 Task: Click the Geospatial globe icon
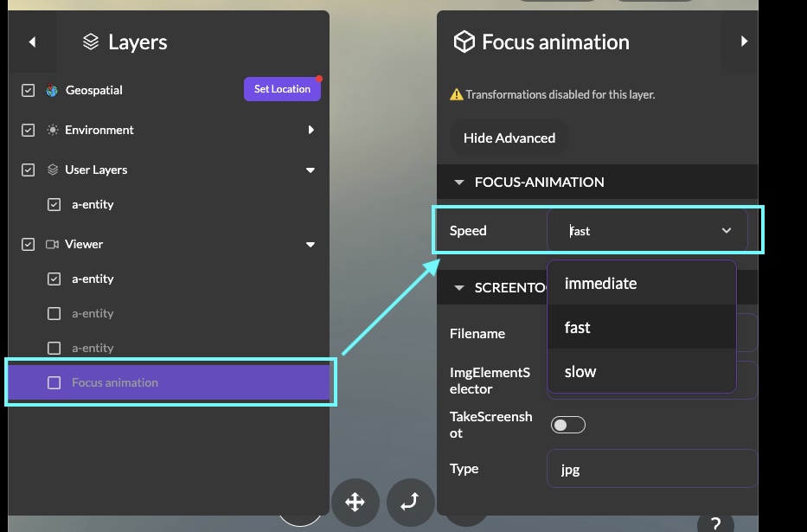(52, 90)
